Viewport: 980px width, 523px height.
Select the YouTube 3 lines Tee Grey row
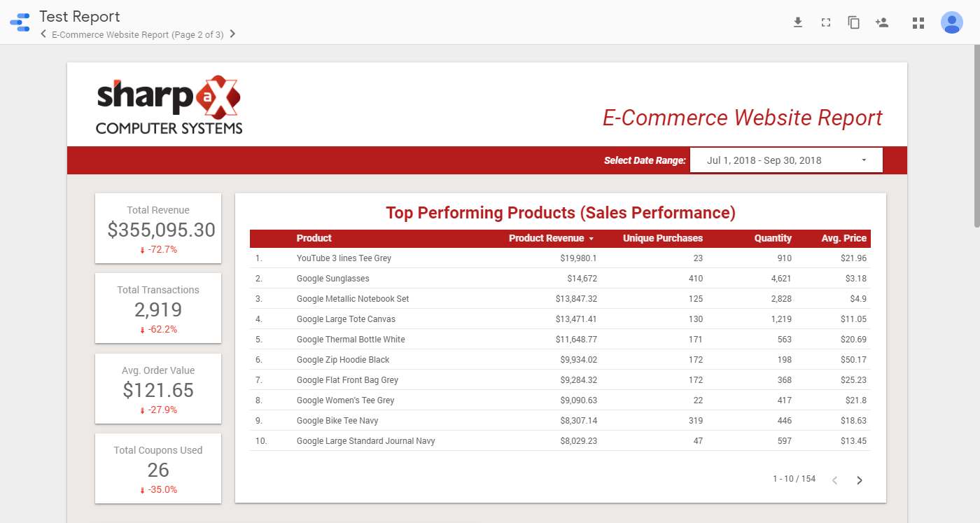pos(560,258)
